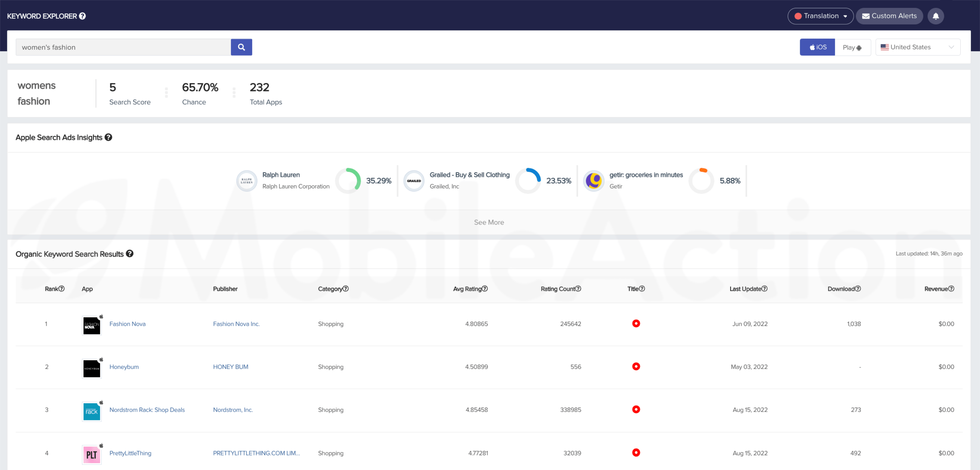
Task: Open the Custom Alerts button
Action: (889, 16)
